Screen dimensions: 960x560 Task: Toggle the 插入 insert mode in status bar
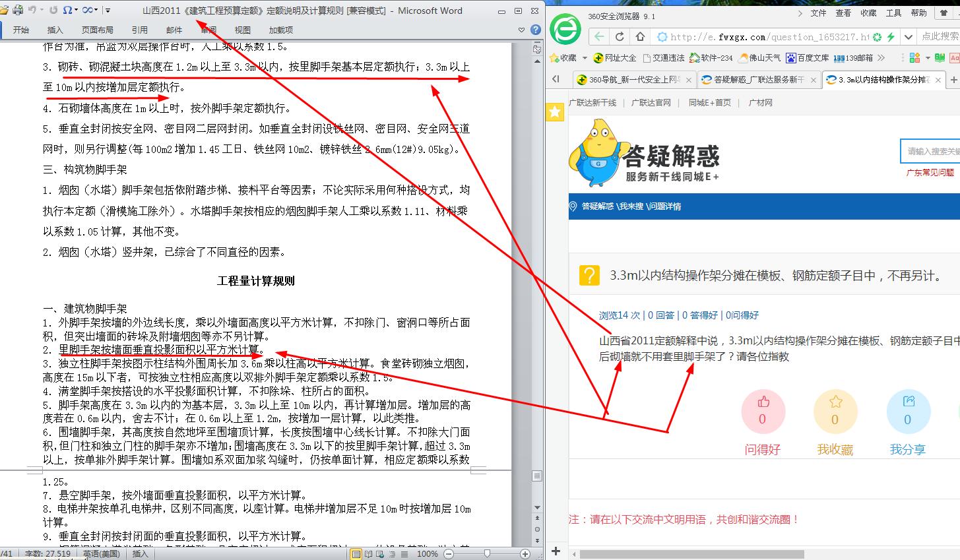tap(140, 554)
